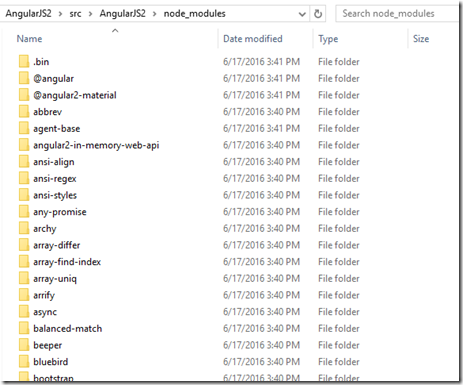Click the .bin folder icon
463x385 pixels.
click(24, 62)
